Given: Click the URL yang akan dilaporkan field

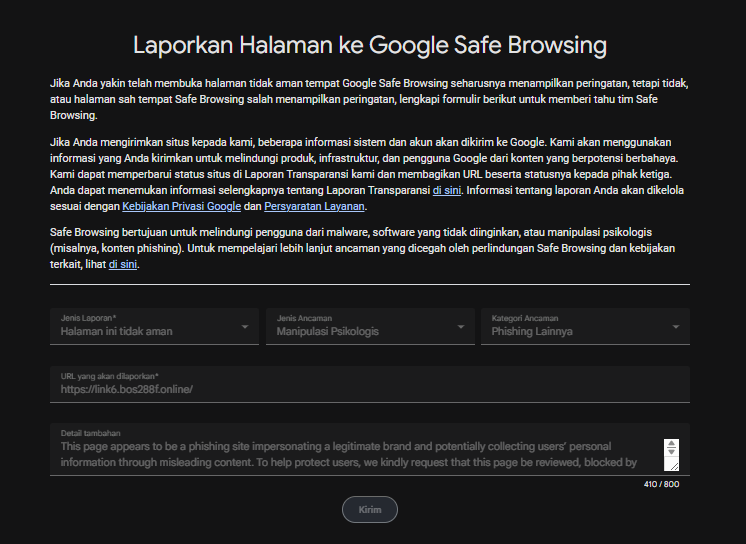Looking at the screenshot, I should (x=370, y=385).
